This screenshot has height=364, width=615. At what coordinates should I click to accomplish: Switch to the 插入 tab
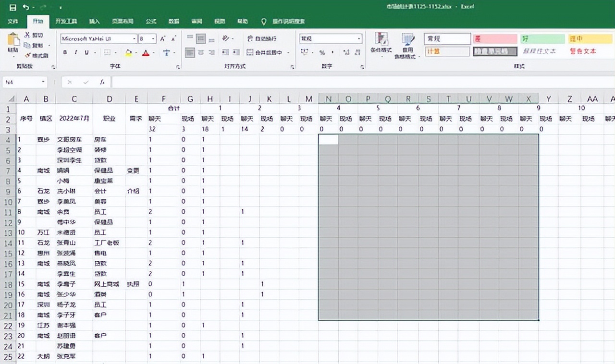[95, 22]
